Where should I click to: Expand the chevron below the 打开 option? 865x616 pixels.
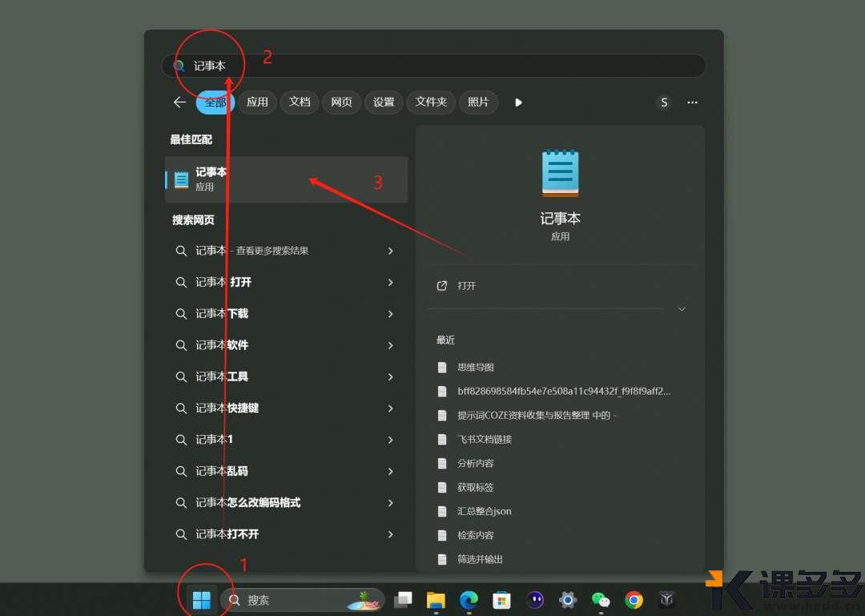681,308
